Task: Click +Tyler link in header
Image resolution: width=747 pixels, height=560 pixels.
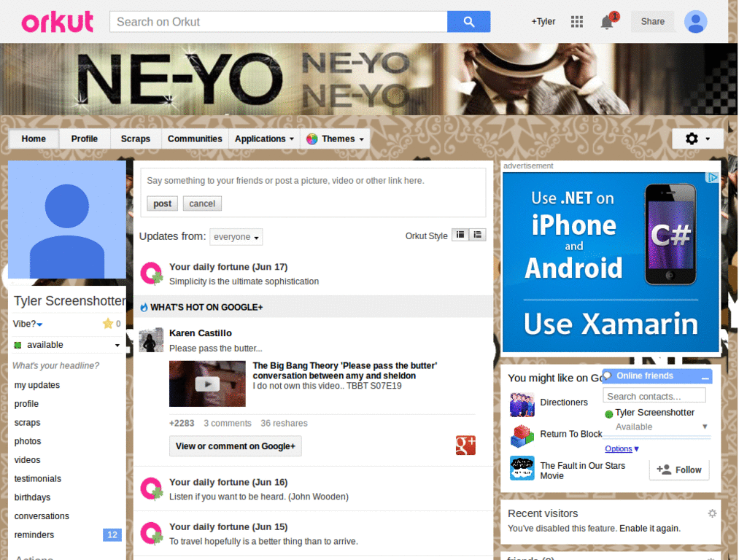Action: (x=543, y=21)
